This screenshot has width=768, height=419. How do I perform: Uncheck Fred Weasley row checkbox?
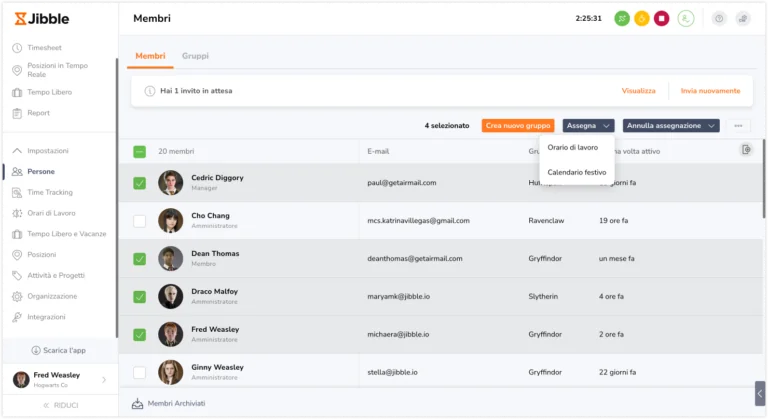pos(140,335)
